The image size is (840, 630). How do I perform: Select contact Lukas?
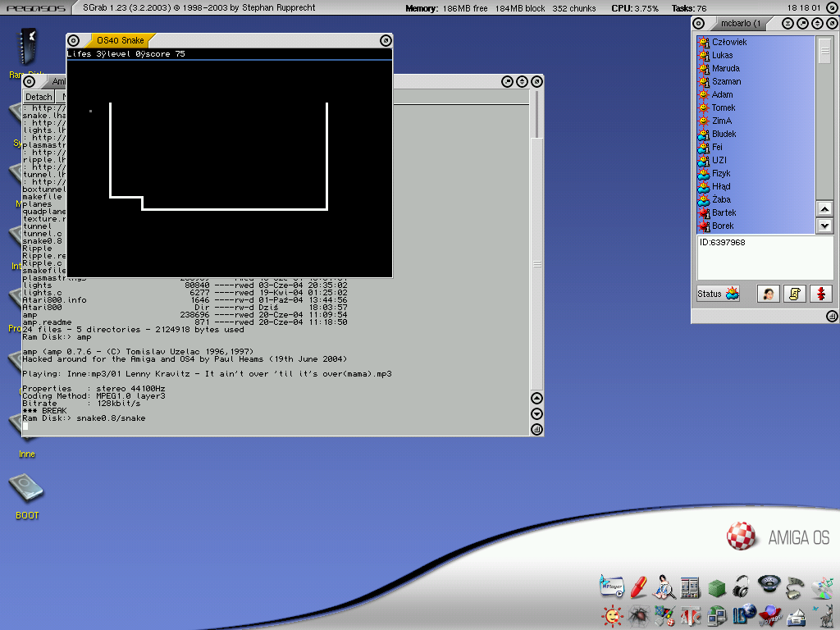756,55
